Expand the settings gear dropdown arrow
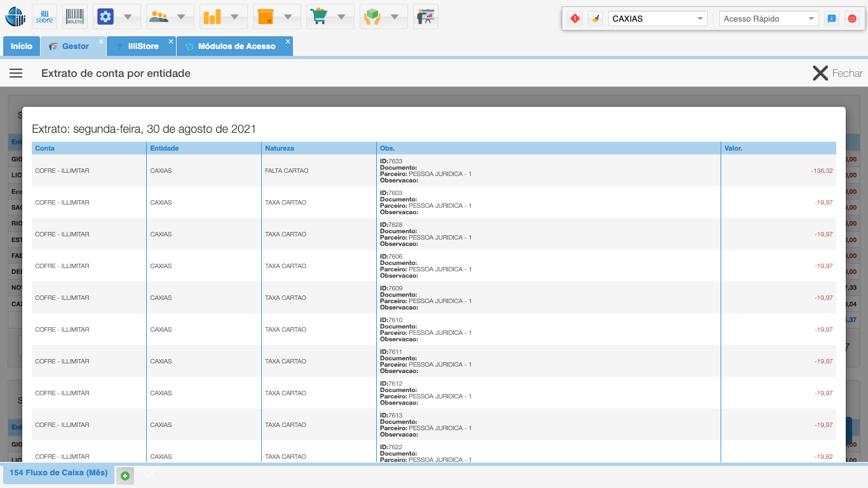This screenshot has width=868, height=488. click(x=128, y=17)
